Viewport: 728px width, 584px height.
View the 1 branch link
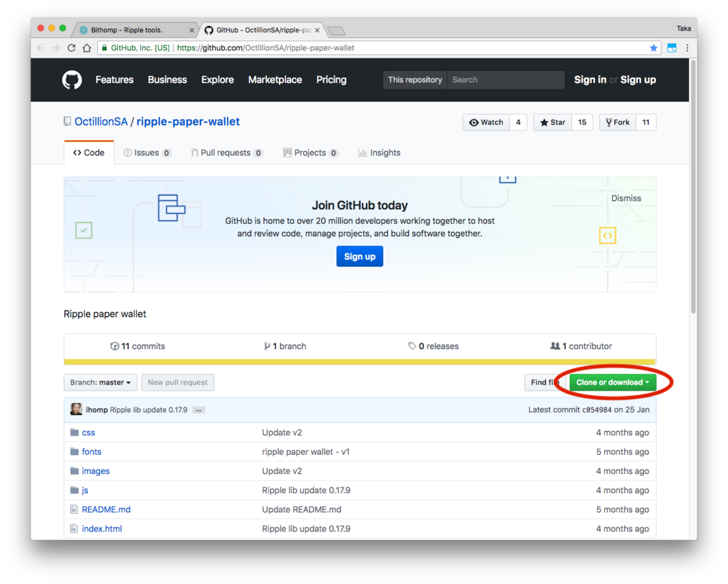(x=285, y=346)
